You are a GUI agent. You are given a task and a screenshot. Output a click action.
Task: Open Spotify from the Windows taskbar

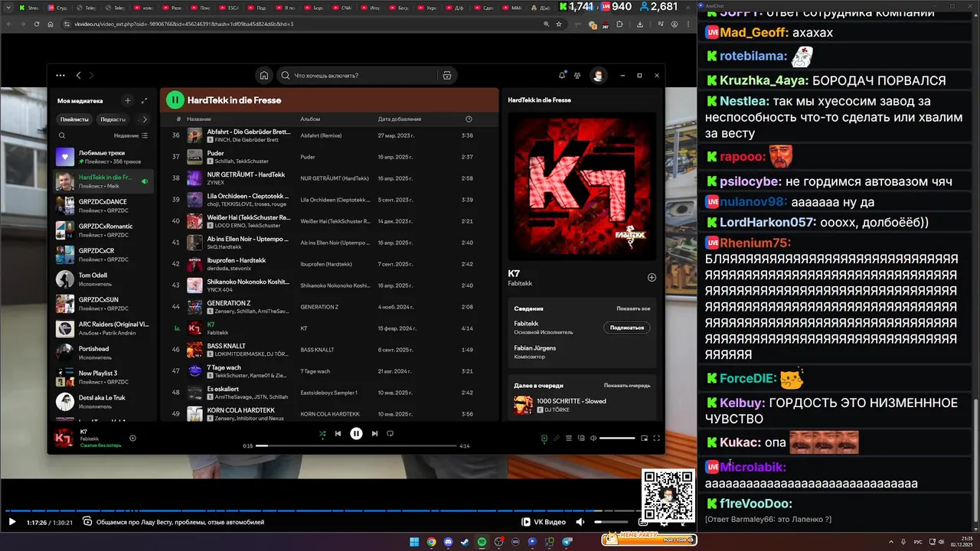point(482,542)
